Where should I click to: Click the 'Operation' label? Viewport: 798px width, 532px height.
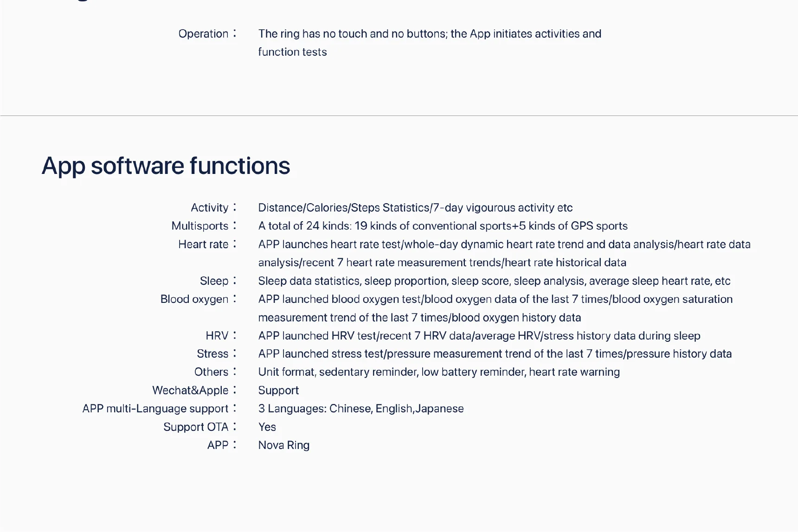pos(203,34)
